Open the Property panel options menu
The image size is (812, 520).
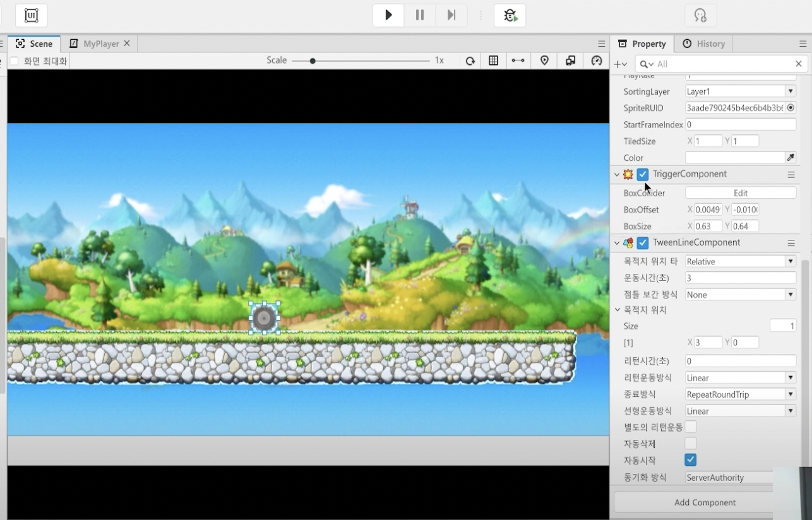pyautogui.click(x=803, y=44)
